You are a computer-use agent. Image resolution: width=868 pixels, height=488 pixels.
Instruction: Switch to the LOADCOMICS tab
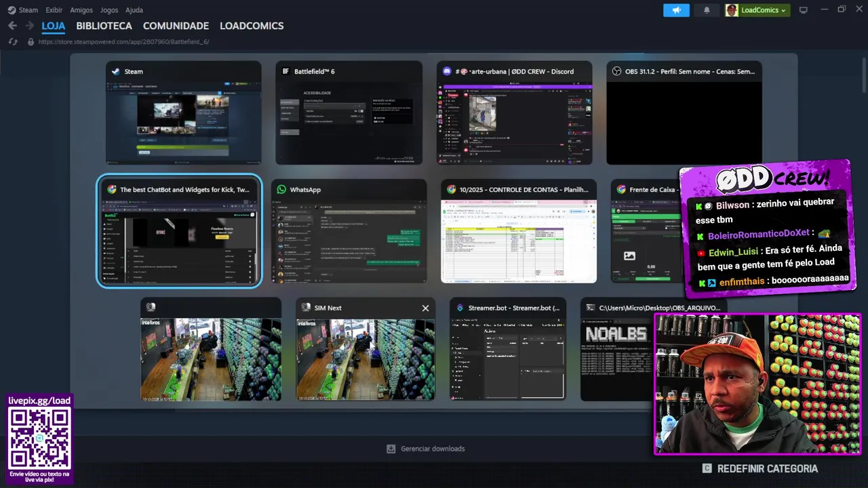pyautogui.click(x=252, y=26)
